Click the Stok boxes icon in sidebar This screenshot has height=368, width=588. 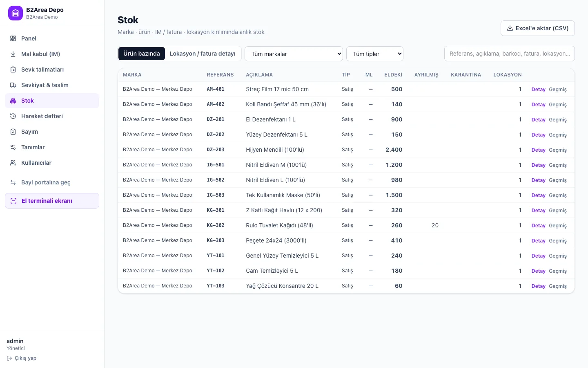click(x=13, y=101)
